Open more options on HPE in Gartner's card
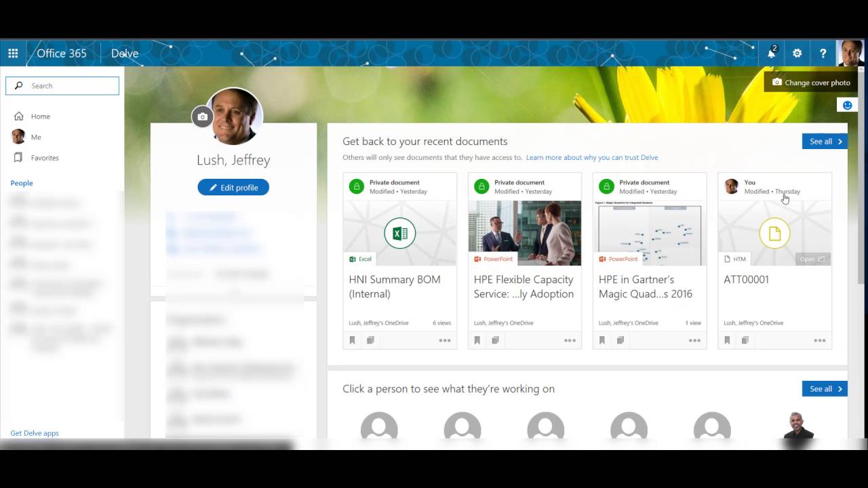 pyautogui.click(x=694, y=340)
